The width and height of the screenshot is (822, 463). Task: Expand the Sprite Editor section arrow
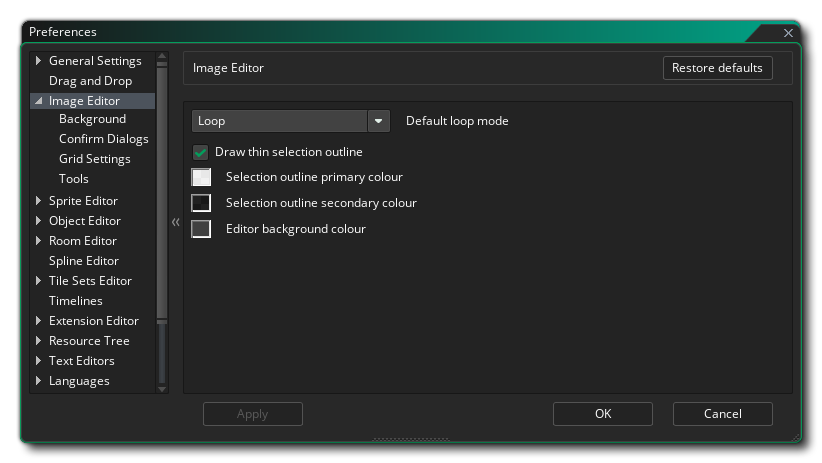39,201
